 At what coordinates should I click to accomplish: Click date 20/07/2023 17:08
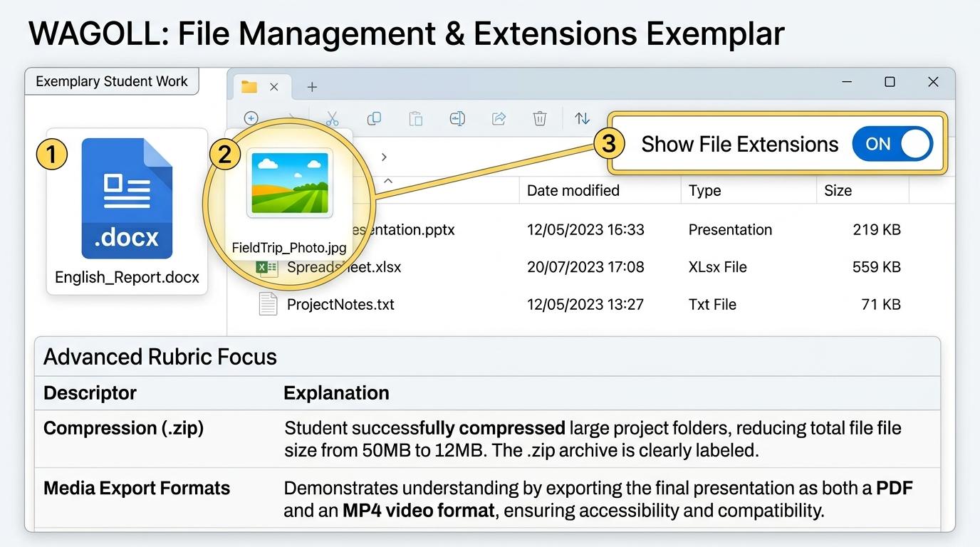coord(585,267)
